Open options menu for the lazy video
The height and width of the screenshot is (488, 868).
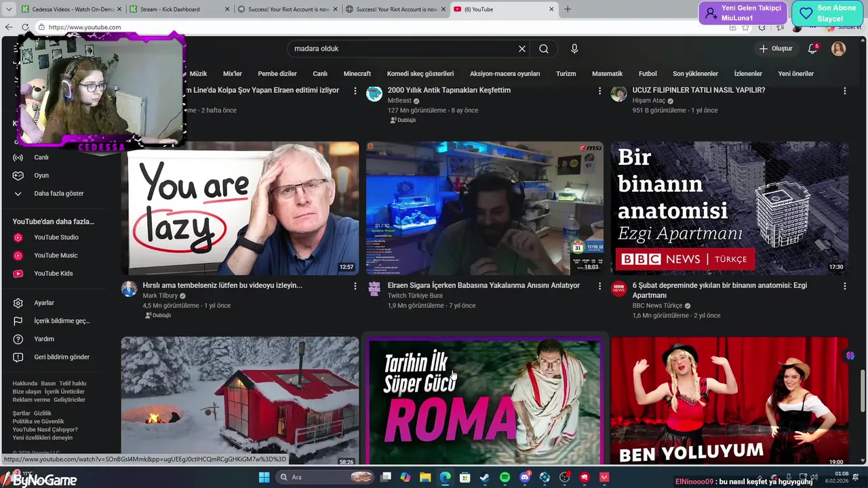pyautogui.click(x=355, y=286)
